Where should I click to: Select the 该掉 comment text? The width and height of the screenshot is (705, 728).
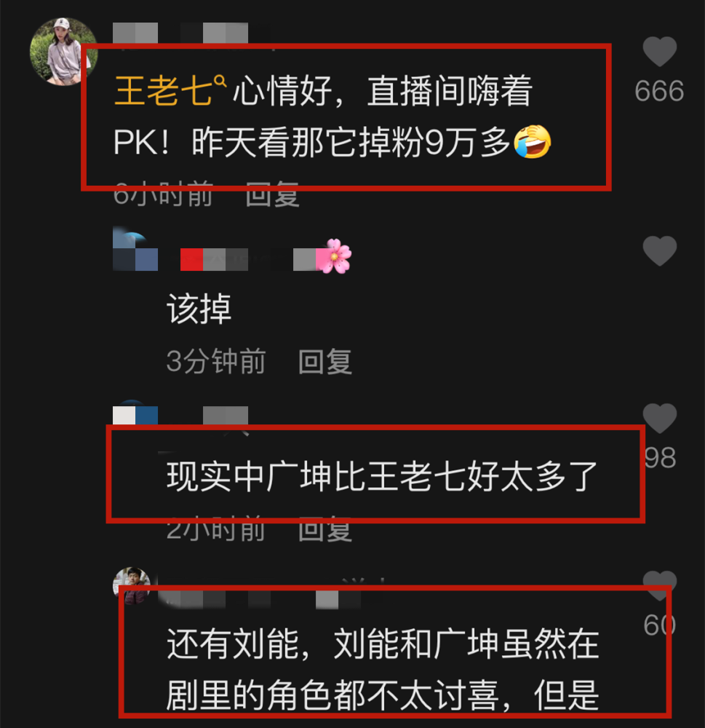(x=199, y=309)
